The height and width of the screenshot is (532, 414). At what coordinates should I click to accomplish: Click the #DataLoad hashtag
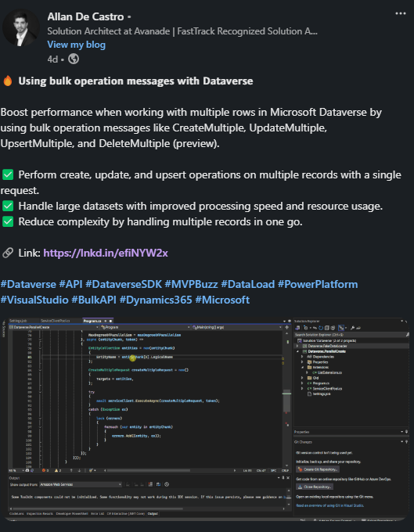248,284
